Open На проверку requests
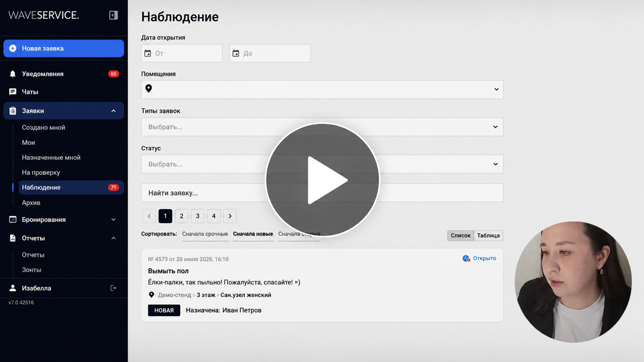Image resolution: width=644 pixels, height=362 pixels. click(41, 173)
